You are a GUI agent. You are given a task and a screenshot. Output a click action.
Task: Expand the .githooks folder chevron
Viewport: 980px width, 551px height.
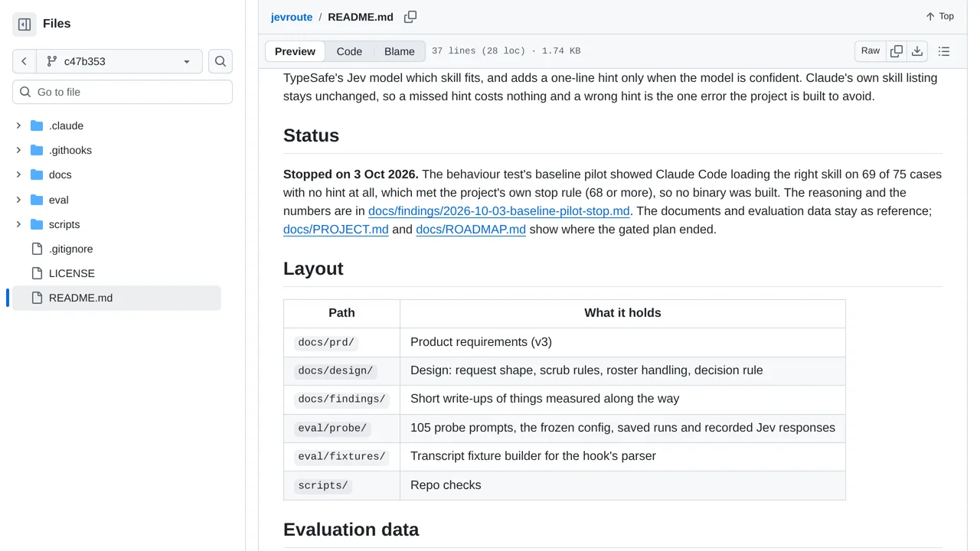(x=18, y=150)
